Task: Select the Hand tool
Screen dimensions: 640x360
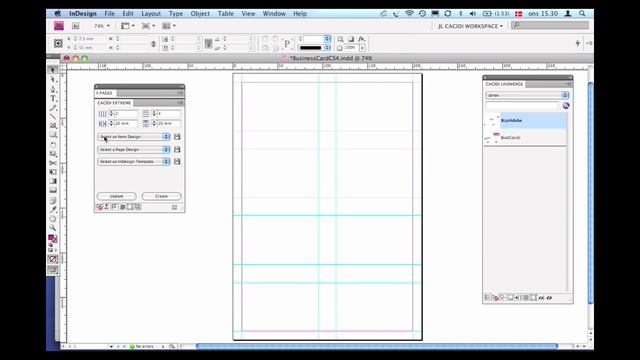Action: tap(53, 218)
